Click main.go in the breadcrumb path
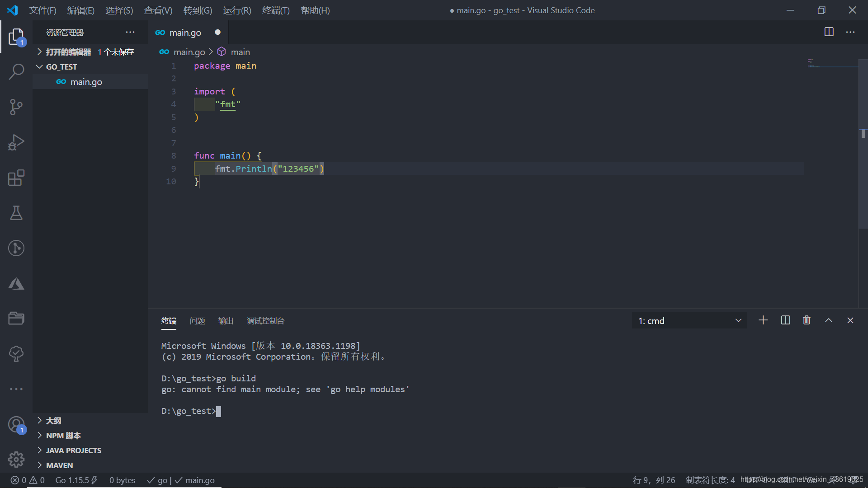 [x=189, y=52]
